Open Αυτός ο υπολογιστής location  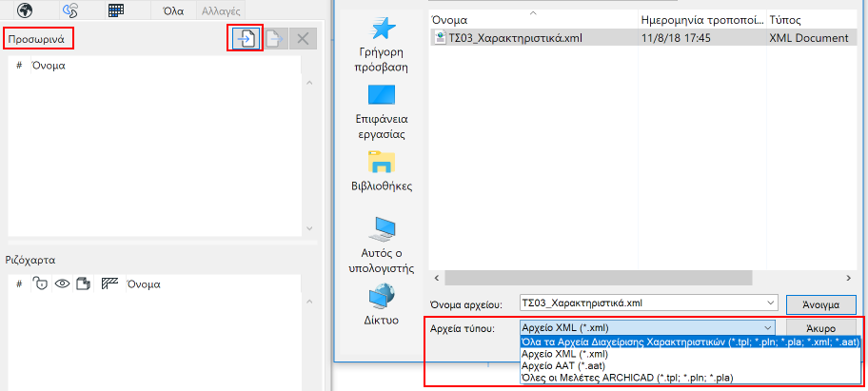click(x=382, y=245)
